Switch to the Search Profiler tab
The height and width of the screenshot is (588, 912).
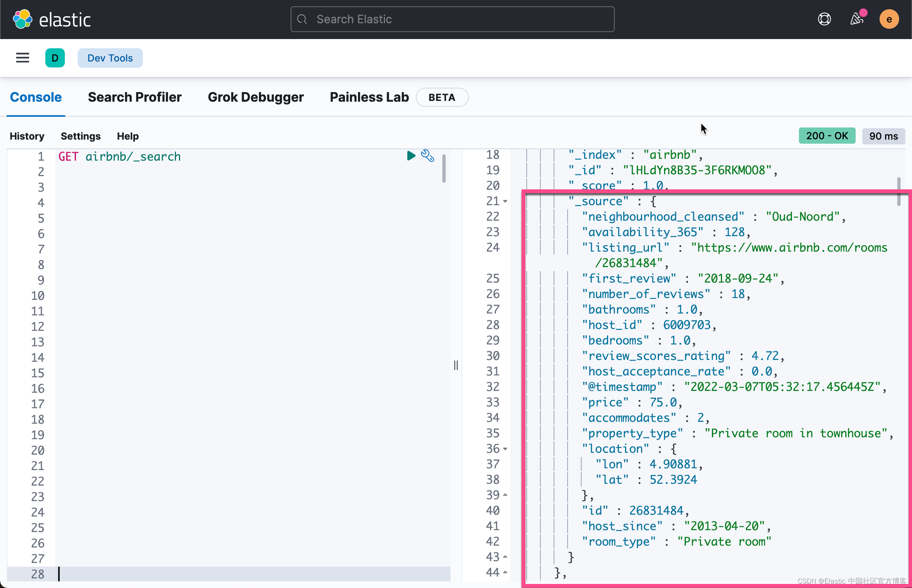click(135, 97)
